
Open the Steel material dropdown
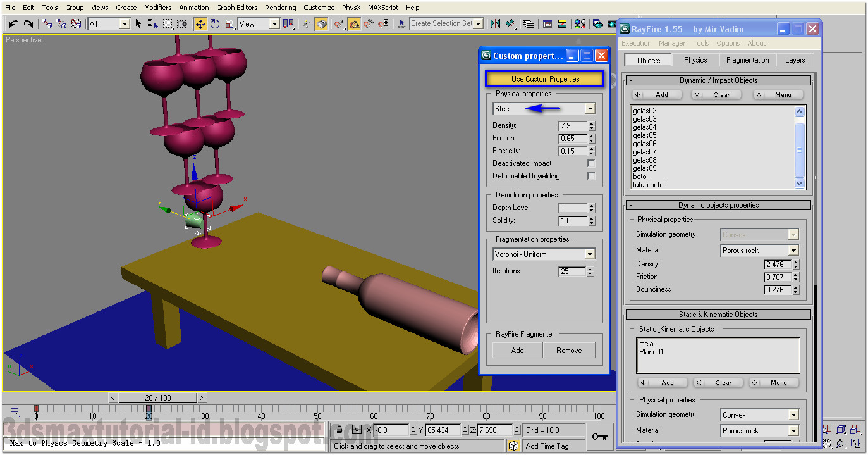[x=590, y=108]
